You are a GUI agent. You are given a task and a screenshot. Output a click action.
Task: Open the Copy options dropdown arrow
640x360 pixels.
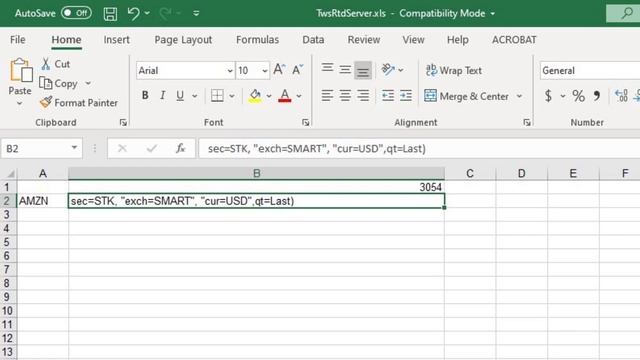pyautogui.click(x=88, y=83)
